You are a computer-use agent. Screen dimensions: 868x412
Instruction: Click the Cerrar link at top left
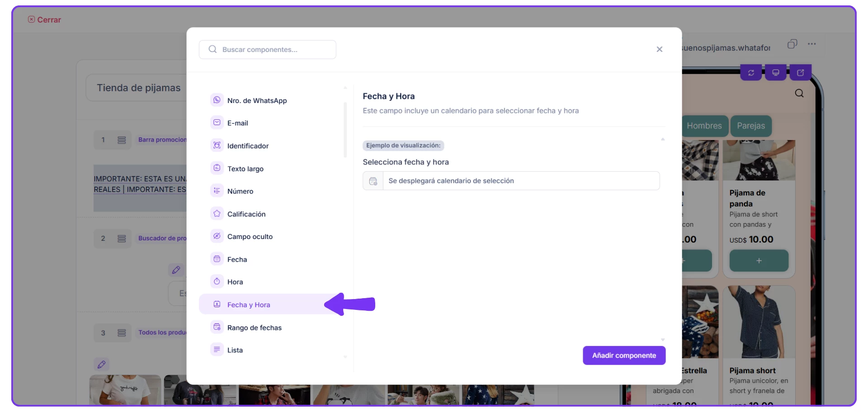(44, 19)
